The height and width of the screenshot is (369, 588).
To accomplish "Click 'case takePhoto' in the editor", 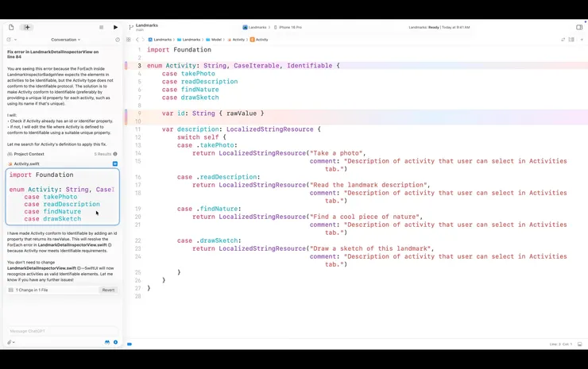I will pyautogui.click(x=188, y=74).
